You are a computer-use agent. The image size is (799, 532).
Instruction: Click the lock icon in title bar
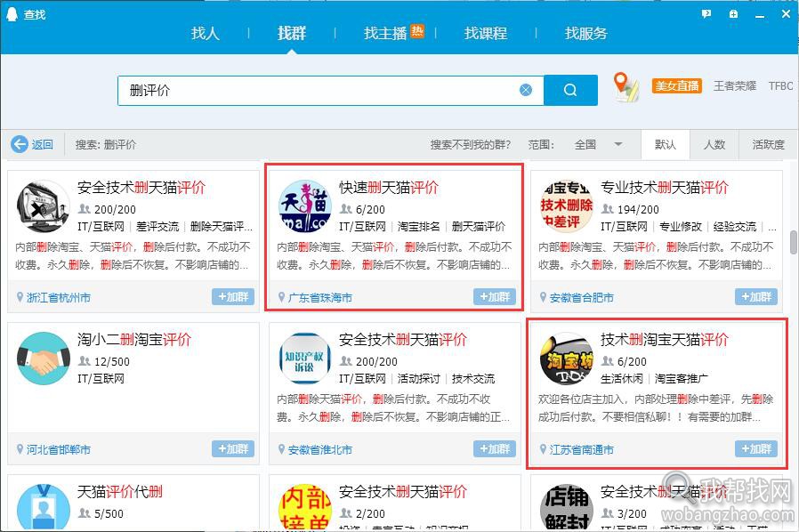733,14
